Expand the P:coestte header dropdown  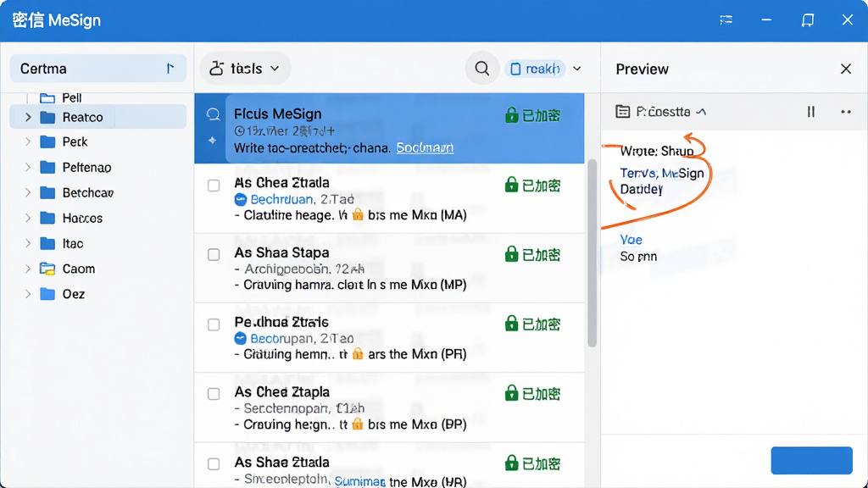[x=701, y=112]
